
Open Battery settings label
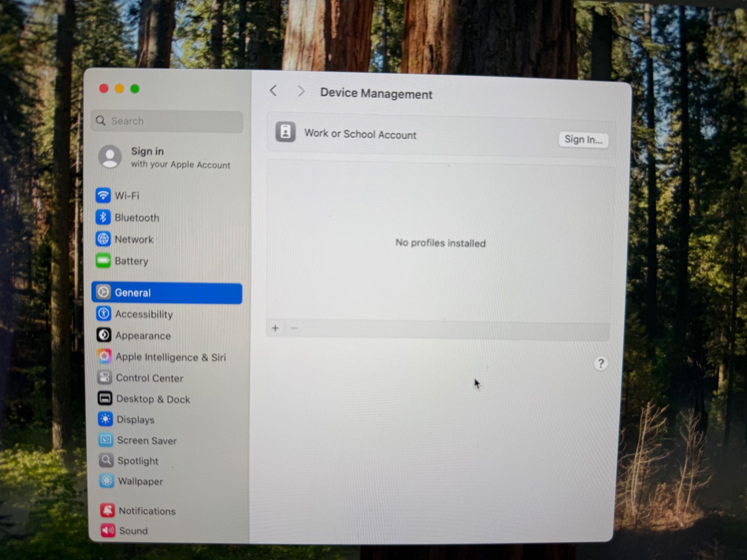131,261
